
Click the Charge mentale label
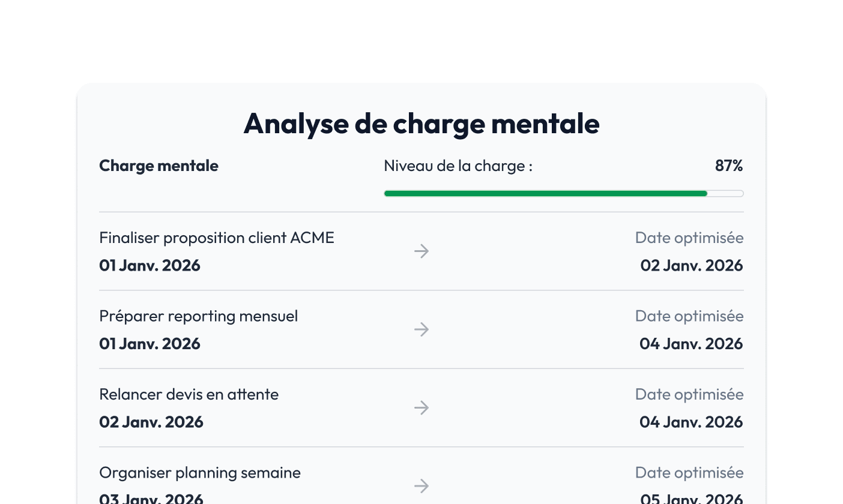(159, 166)
